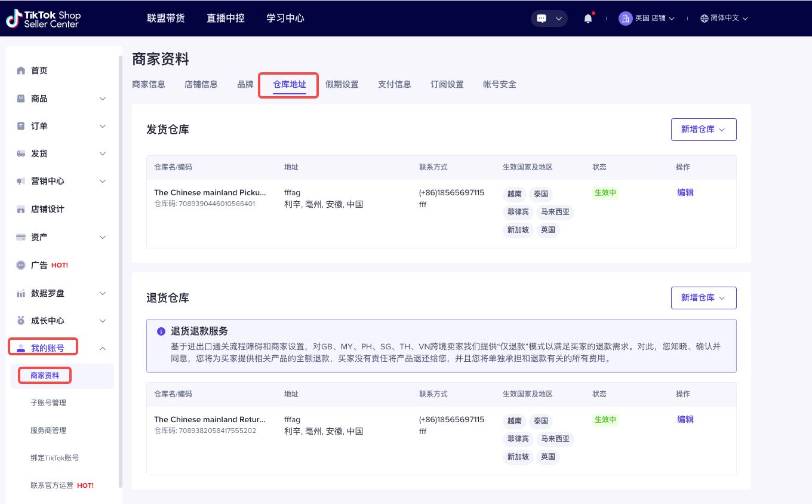Open 联盟带货 in top navigation
The width and height of the screenshot is (812, 504).
click(166, 19)
